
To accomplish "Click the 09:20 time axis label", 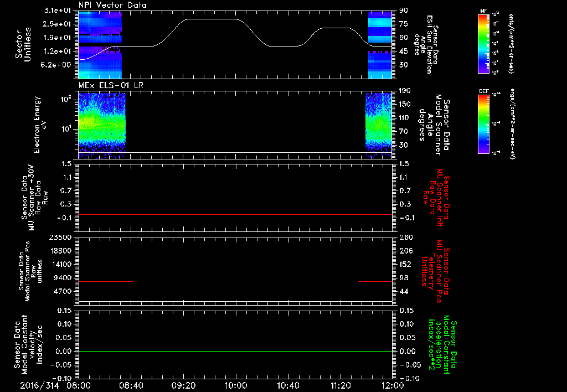I will (183, 385).
